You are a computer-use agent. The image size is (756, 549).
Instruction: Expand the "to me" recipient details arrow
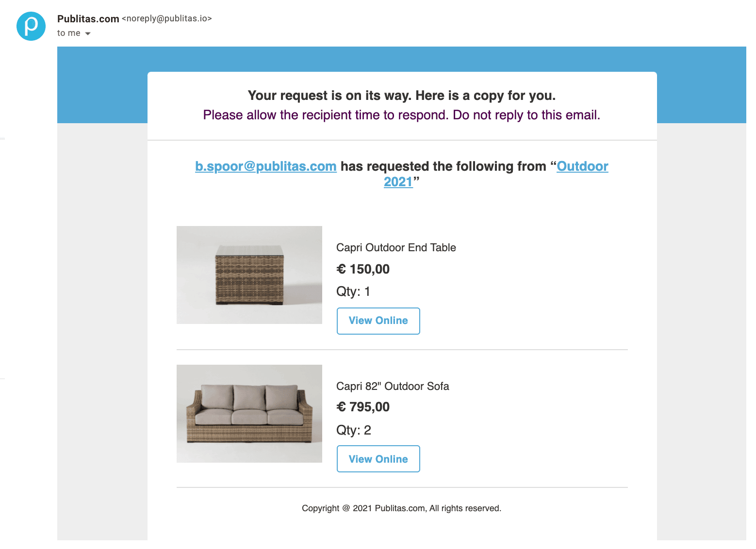pyautogui.click(x=88, y=33)
